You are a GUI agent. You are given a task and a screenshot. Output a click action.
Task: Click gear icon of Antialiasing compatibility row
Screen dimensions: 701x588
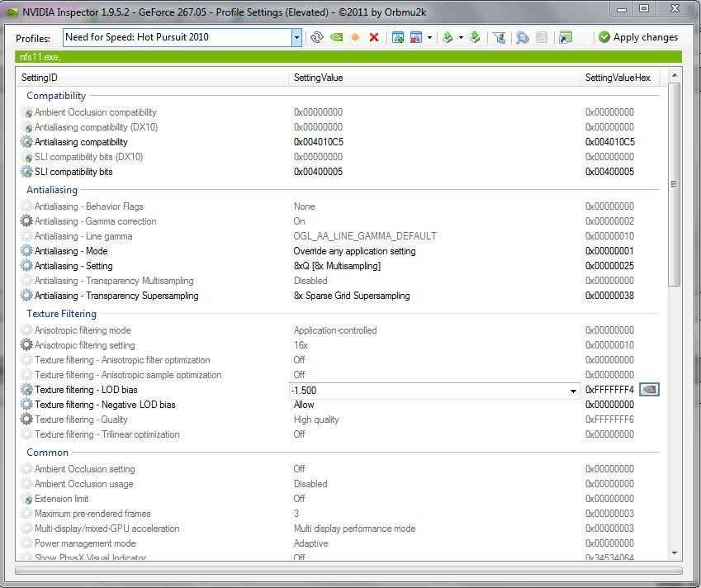click(x=26, y=142)
